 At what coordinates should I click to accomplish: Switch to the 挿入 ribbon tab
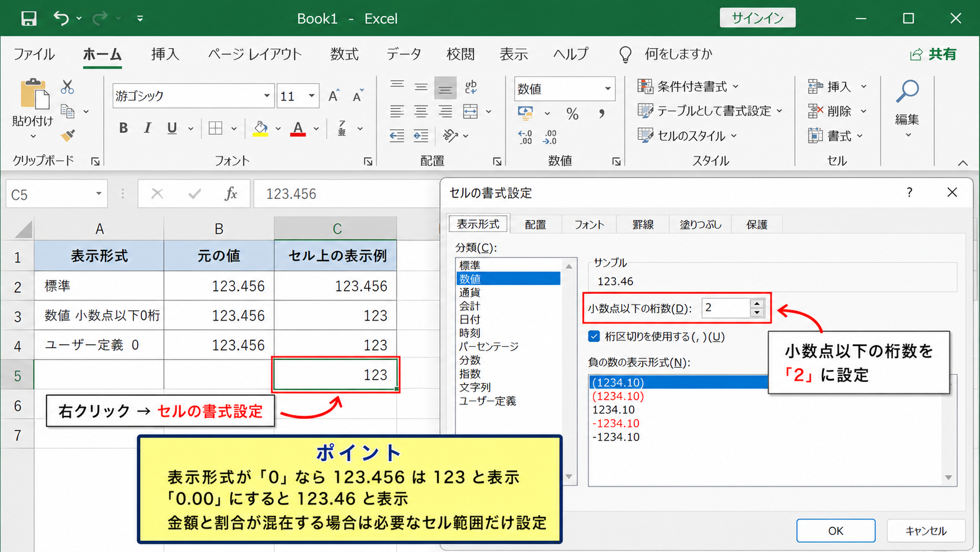165,55
